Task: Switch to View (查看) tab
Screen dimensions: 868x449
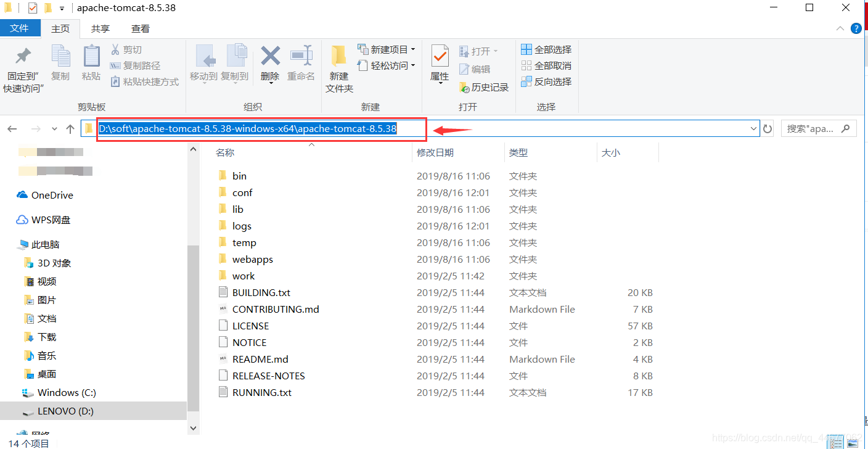Action: [x=141, y=28]
